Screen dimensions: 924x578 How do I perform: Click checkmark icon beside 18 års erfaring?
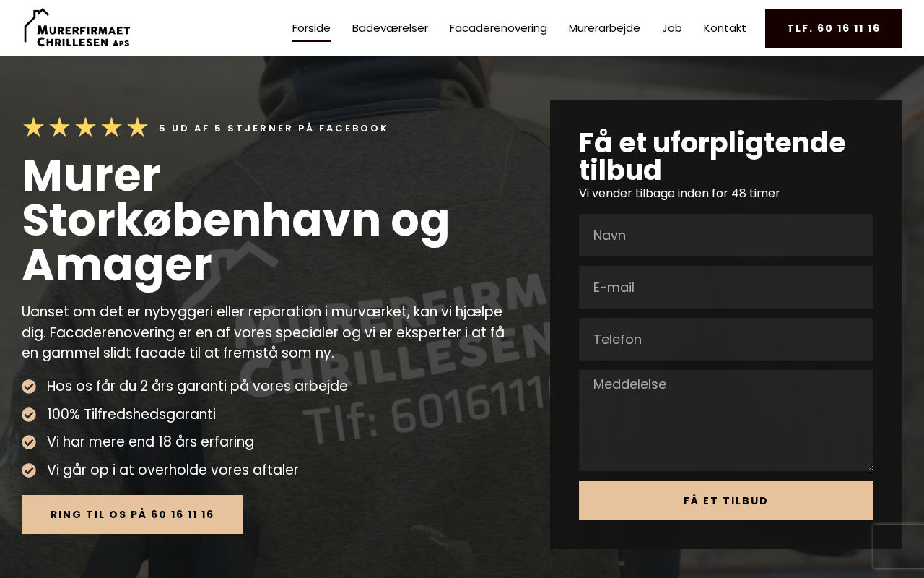coord(29,442)
